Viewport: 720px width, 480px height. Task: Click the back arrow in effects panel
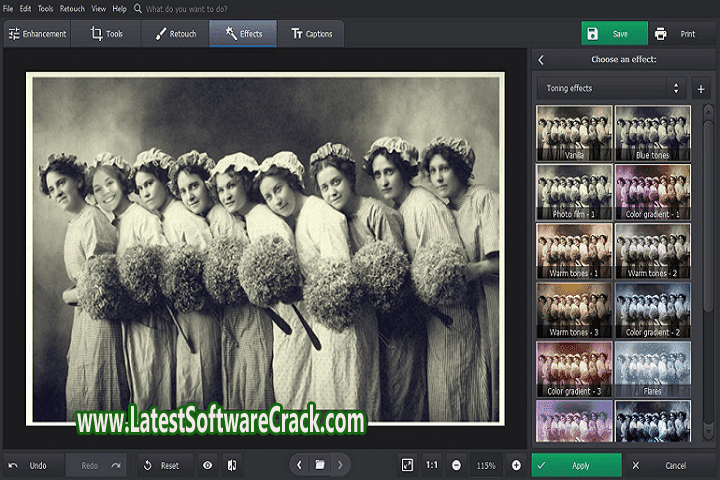coord(541,60)
